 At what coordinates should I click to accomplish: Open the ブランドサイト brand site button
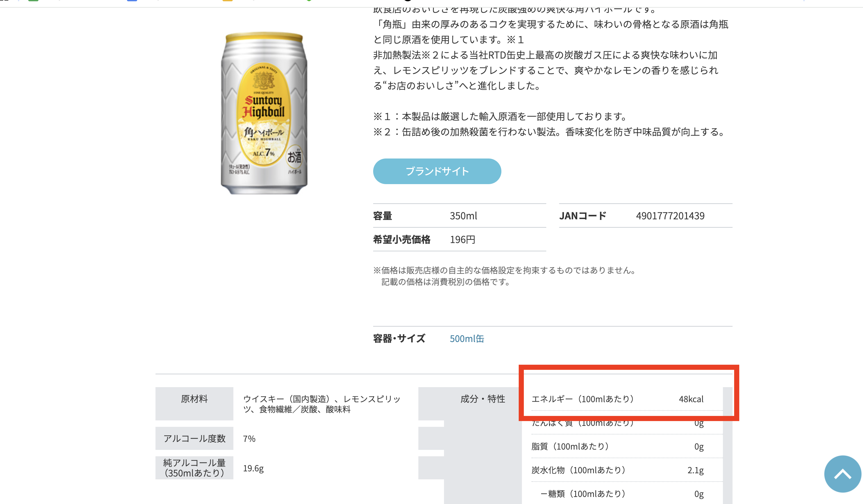point(437,171)
